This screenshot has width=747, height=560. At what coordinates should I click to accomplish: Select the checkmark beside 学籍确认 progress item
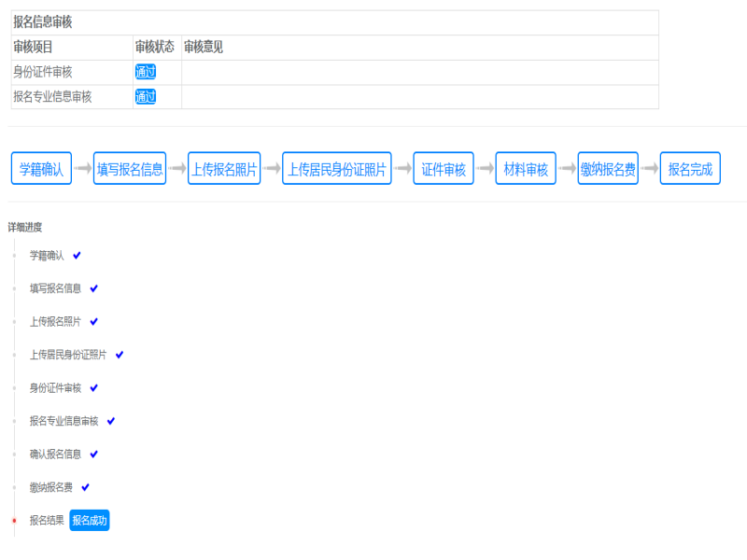click(x=78, y=254)
